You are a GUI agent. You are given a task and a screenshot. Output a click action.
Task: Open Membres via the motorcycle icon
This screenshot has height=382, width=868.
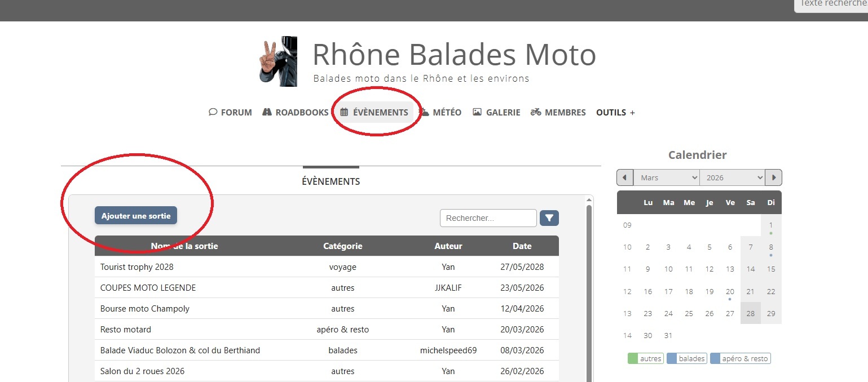[x=536, y=112]
